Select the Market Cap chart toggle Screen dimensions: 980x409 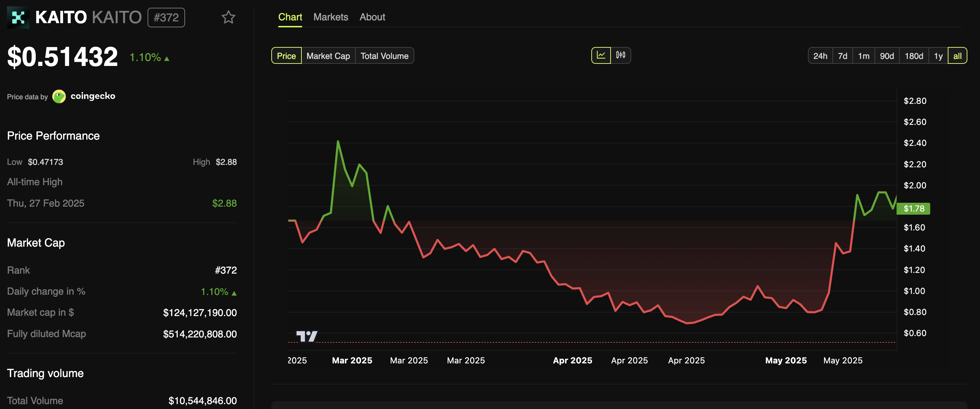328,56
